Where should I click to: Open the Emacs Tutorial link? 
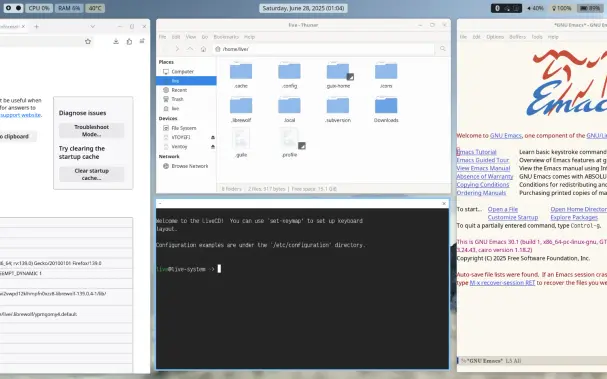[x=477, y=152]
